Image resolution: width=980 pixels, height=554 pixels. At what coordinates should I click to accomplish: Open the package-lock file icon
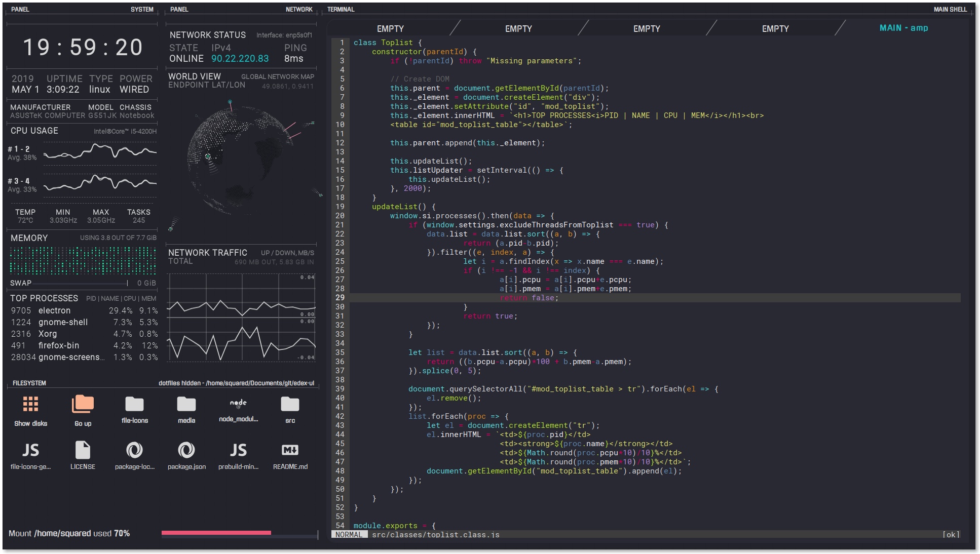[x=134, y=450]
